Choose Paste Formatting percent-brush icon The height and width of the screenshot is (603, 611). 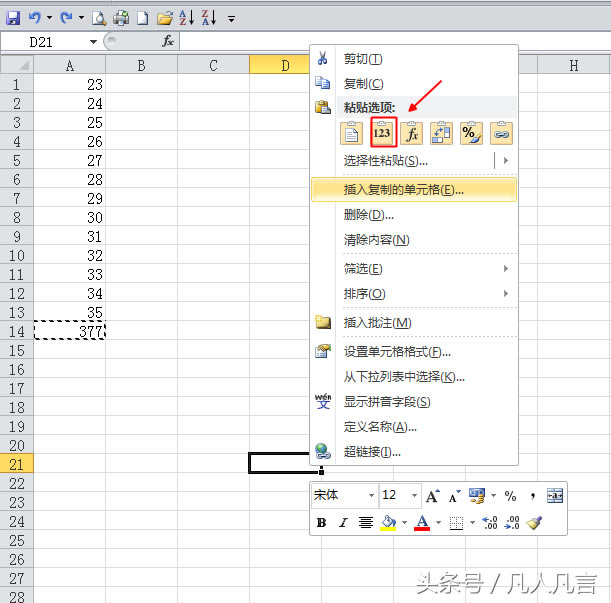[x=471, y=133]
